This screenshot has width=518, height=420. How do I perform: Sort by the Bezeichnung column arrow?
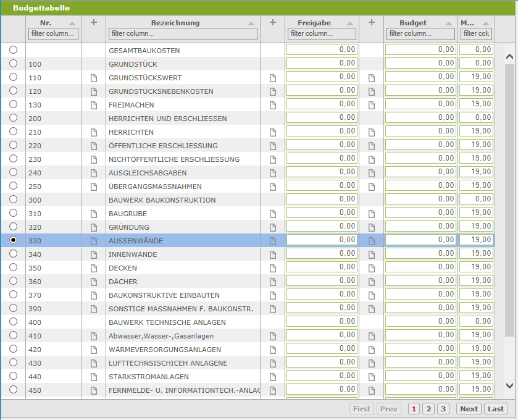click(x=251, y=23)
